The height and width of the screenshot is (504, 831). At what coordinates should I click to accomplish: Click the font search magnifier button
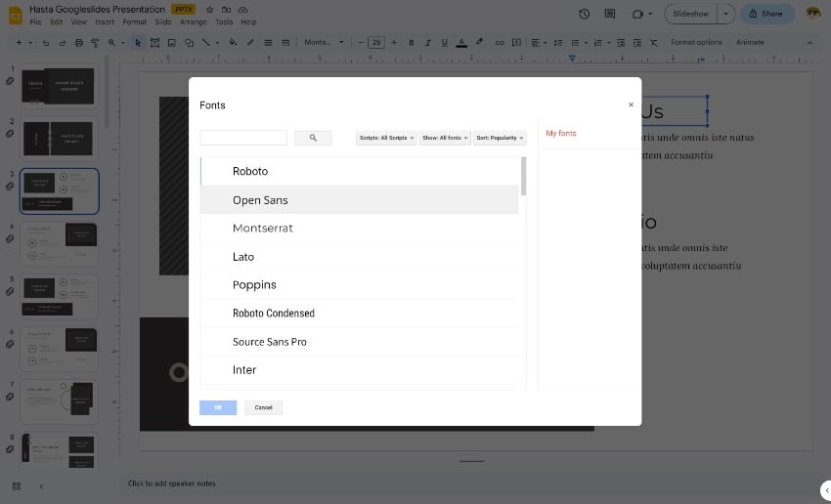point(313,138)
